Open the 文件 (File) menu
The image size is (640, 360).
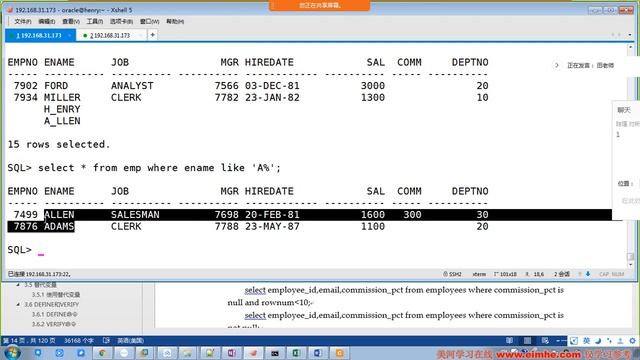click(23, 21)
